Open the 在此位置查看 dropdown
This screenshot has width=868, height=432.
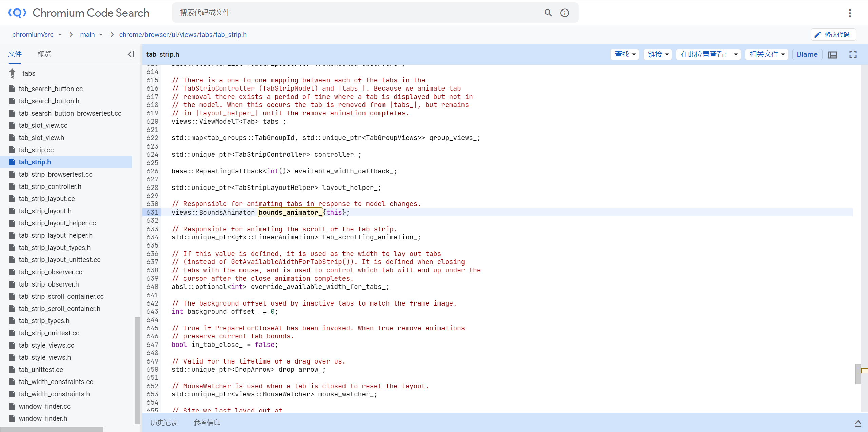pyautogui.click(x=708, y=54)
